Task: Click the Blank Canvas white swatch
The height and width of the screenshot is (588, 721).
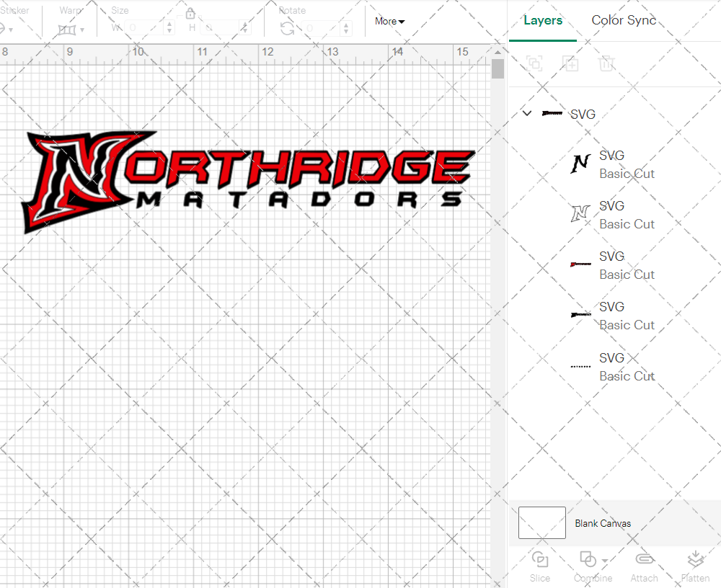Action: pyautogui.click(x=541, y=522)
